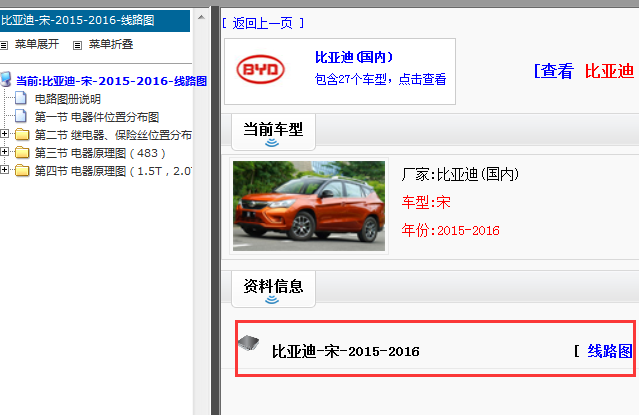
Task: Click the 菜单展开 list icon
Action: click(4, 45)
